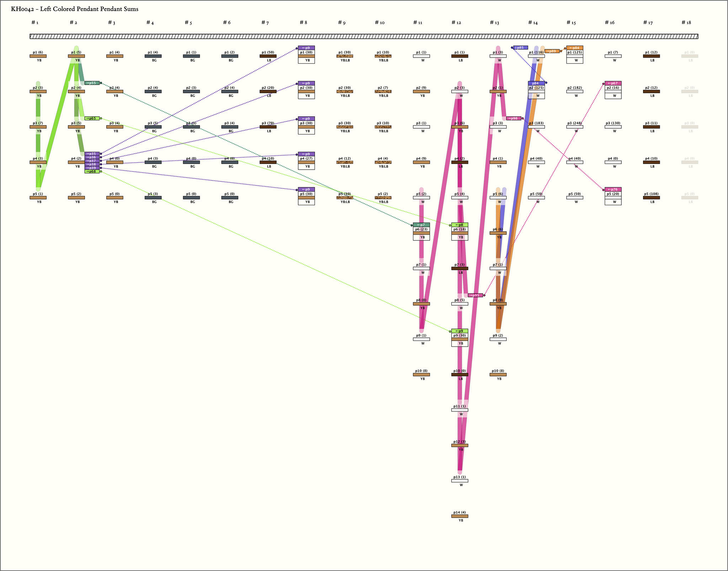This screenshot has height=571, width=728.
Task: Click the green →p55 link tag
Action: [92, 83]
